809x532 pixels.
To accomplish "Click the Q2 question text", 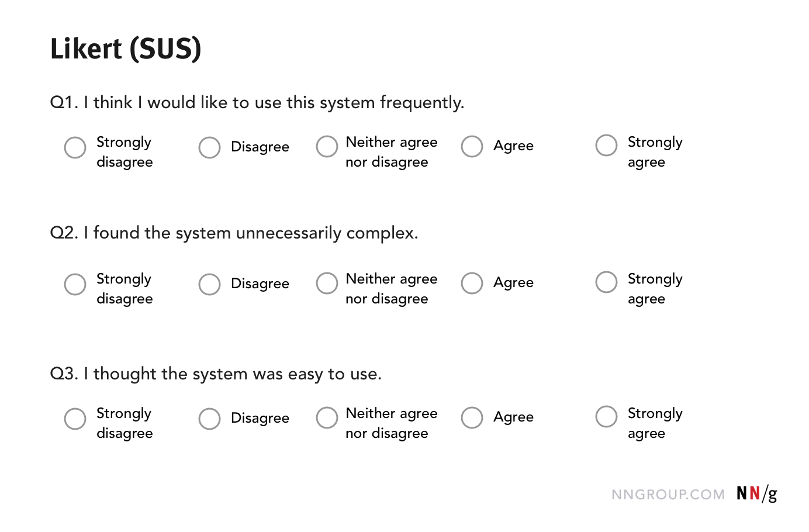I will click(x=234, y=233).
